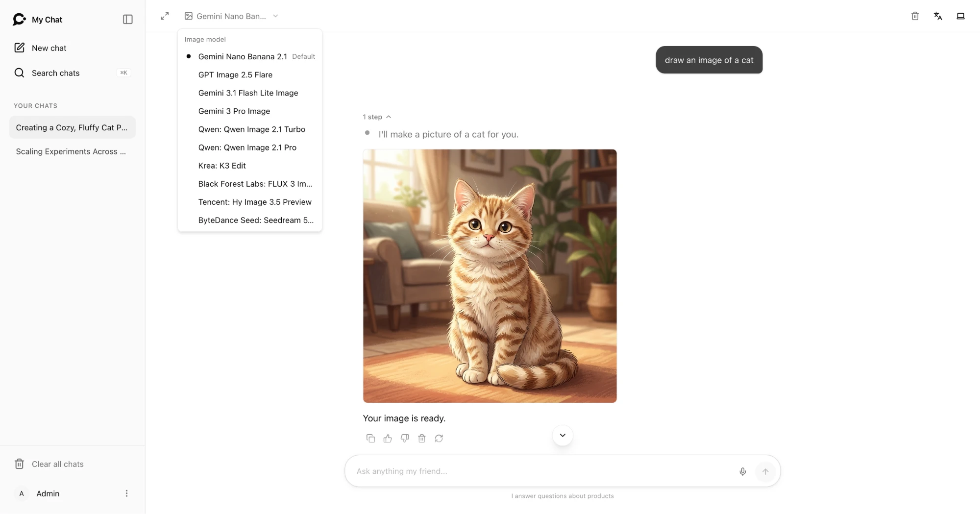The image size is (980, 514).
Task: Select Qwen Image 2.1 Turbo
Action: 250,129
